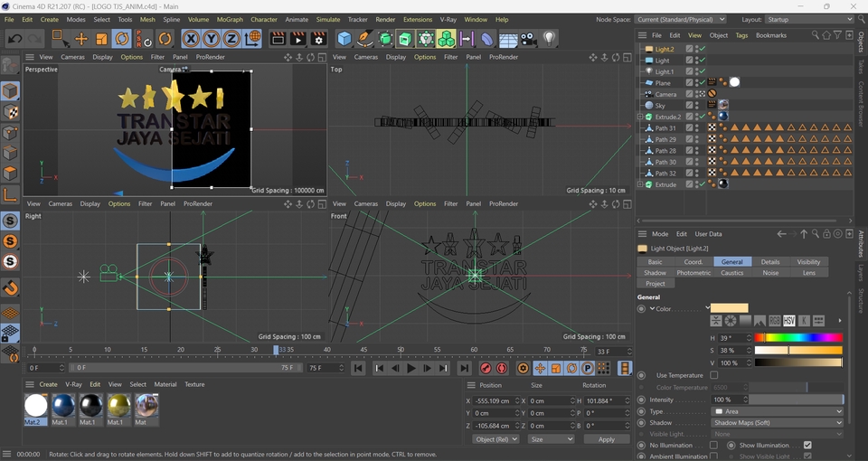This screenshot has height=461, width=868.
Task: Switch to the Details tab
Action: pyautogui.click(x=770, y=262)
